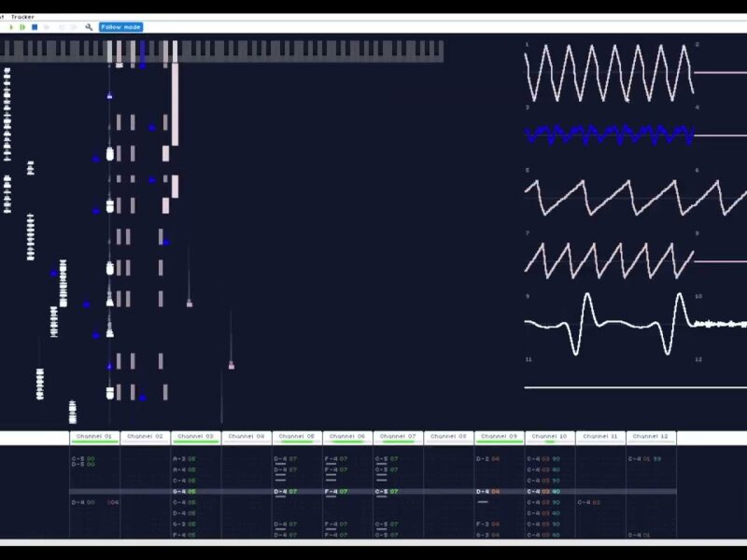Select the Channel 09 header
The width and height of the screenshot is (747, 560).
tap(500, 438)
